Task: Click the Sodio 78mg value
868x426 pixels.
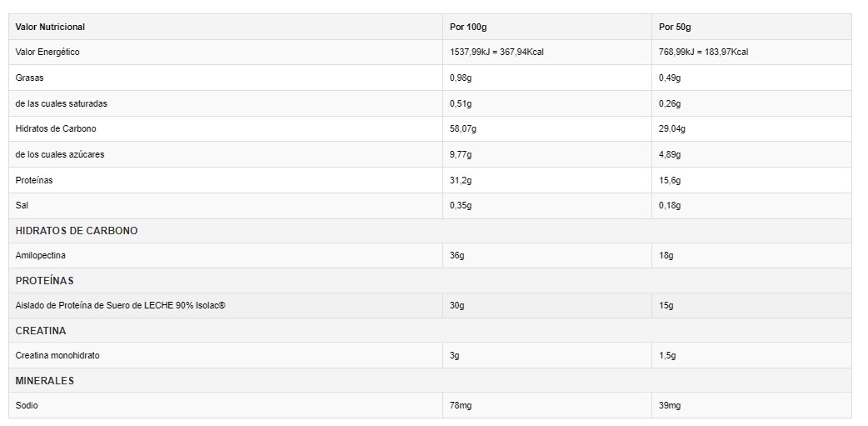Action: click(461, 405)
